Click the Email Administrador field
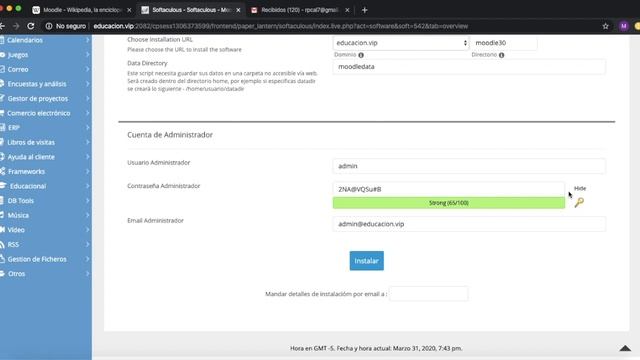The height and width of the screenshot is (360, 640). click(x=469, y=224)
